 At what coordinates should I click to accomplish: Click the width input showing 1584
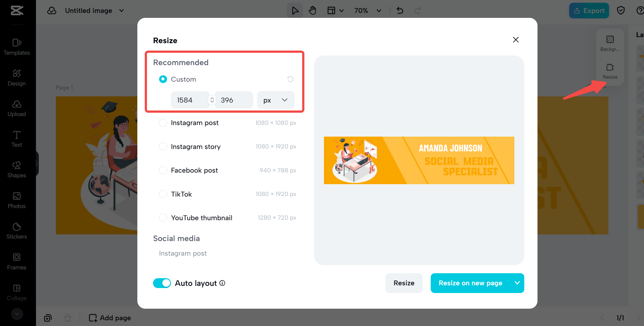coord(190,100)
